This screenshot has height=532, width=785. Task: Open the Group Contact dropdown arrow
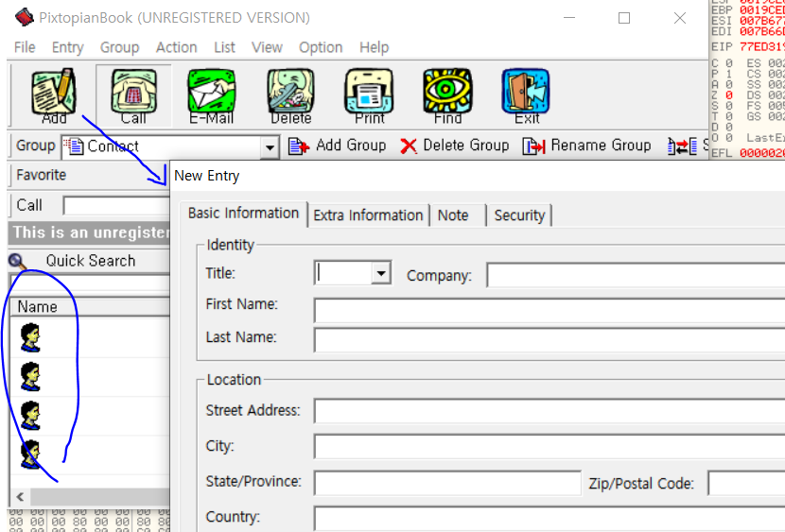pos(270,147)
